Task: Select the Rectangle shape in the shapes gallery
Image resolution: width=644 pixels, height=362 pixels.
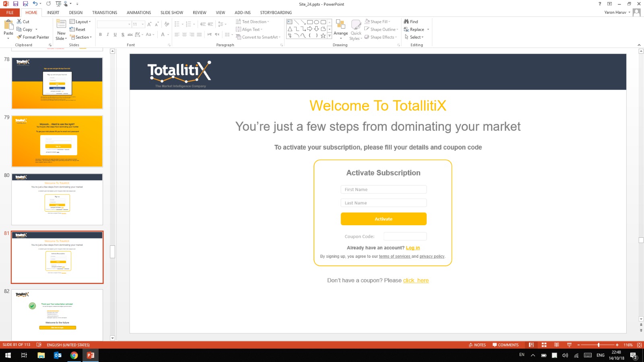Action: pos(310,22)
